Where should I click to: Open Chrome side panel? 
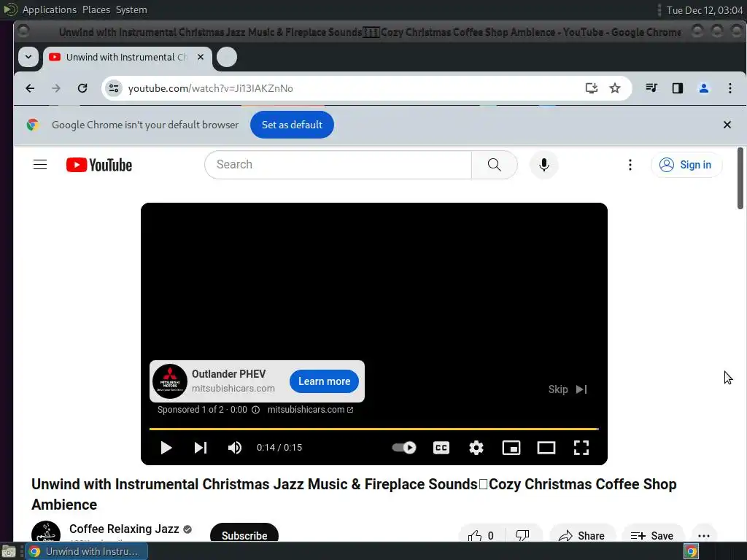pos(678,88)
